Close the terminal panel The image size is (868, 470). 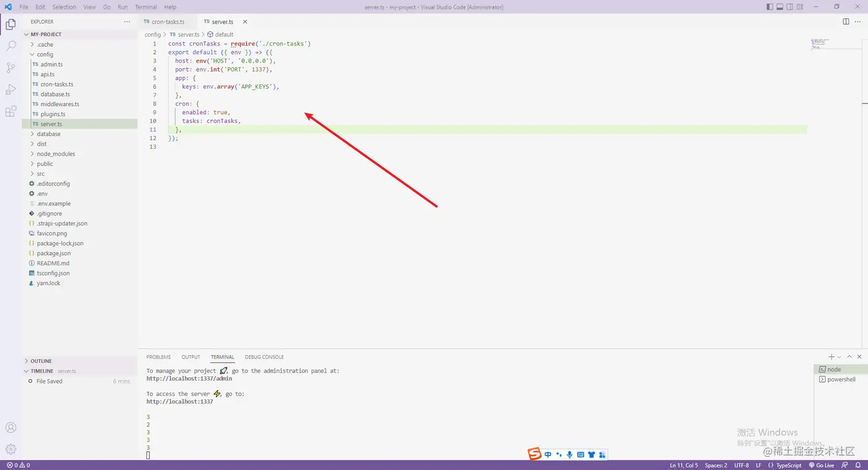point(859,357)
